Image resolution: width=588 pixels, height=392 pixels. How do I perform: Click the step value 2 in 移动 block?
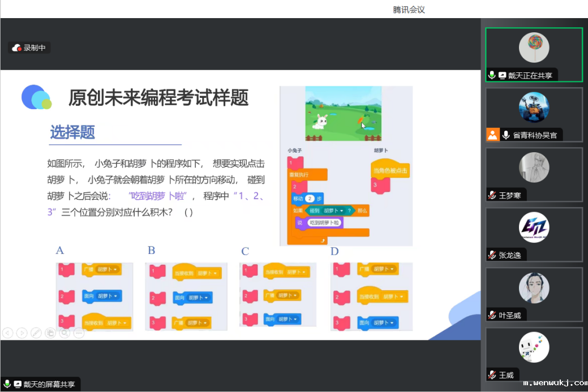pyautogui.click(x=310, y=199)
